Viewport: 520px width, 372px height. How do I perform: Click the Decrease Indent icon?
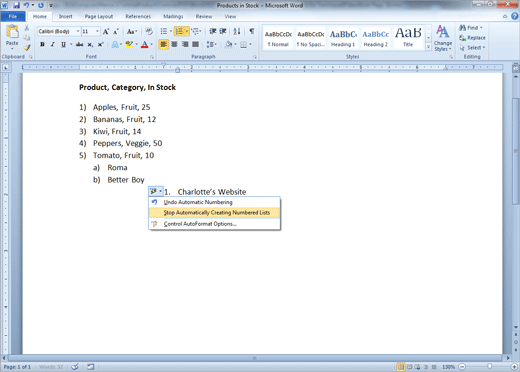[x=213, y=31]
